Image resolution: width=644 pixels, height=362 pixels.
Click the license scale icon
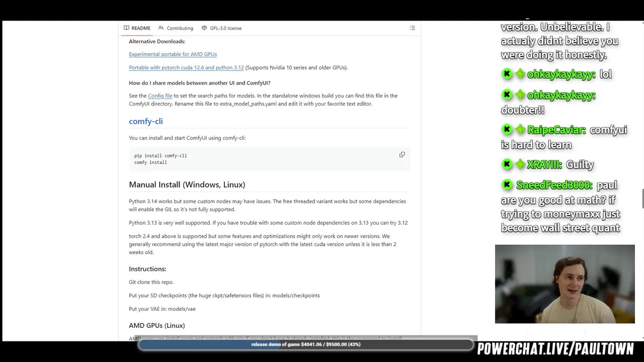pyautogui.click(x=204, y=28)
